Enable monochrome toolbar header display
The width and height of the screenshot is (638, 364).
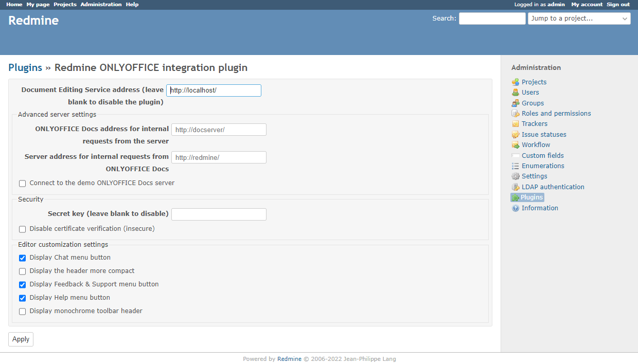(22, 311)
